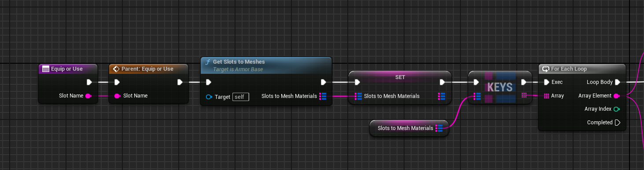Image resolution: width=644 pixels, height=170 pixels.
Task: Click the exec output pin on Get Slots to Meshes
Action: [324, 82]
